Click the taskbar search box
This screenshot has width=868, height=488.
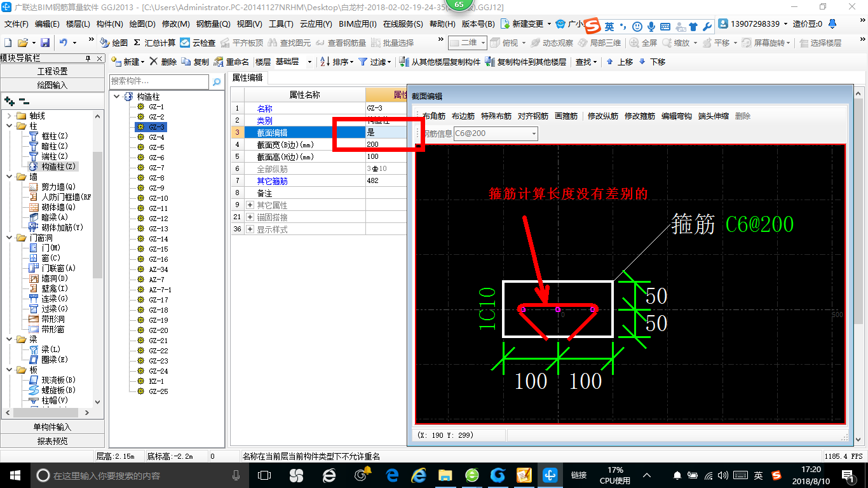tap(140, 475)
